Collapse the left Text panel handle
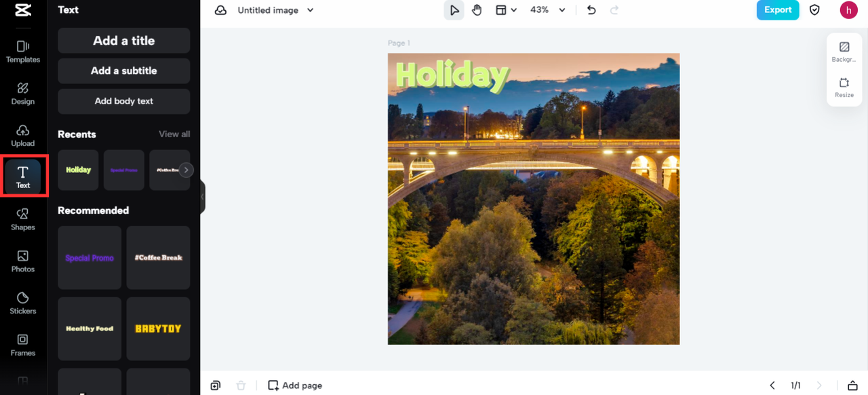The height and width of the screenshot is (395, 868). tap(202, 197)
